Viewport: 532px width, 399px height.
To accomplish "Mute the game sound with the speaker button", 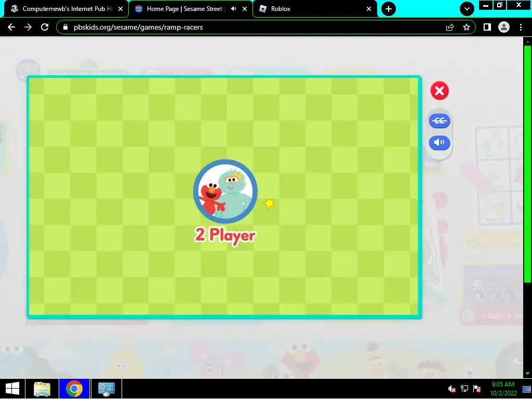I will coord(440,142).
